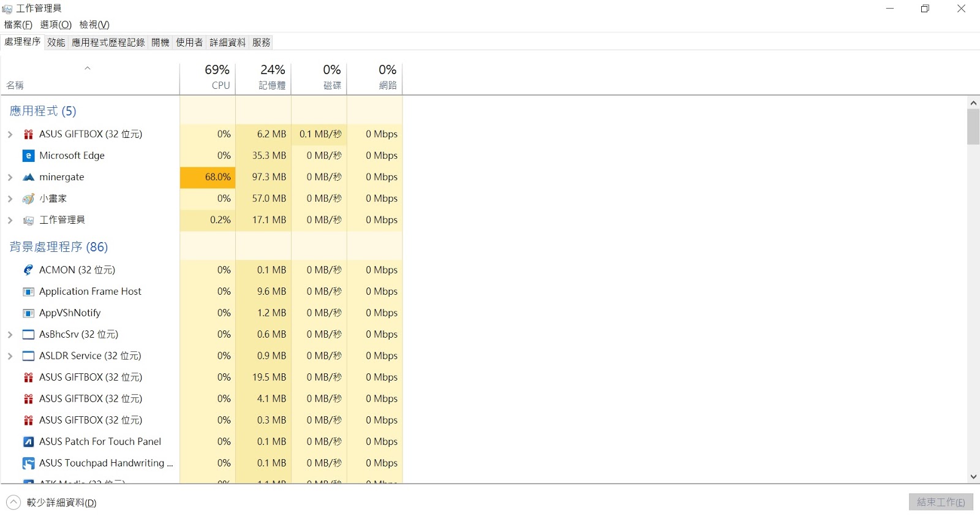Image resolution: width=980 pixels, height=521 pixels.
Task: Sort by the 記憶體 column header
Action: pos(263,77)
